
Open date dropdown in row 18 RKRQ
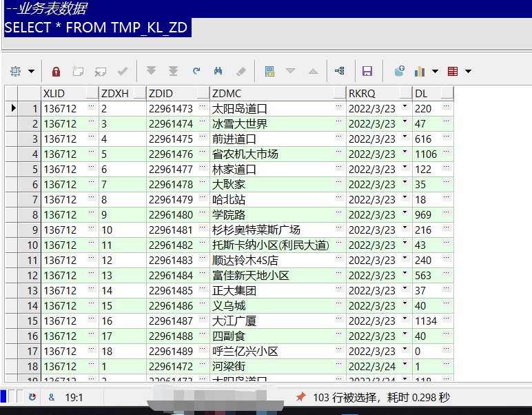405,364
